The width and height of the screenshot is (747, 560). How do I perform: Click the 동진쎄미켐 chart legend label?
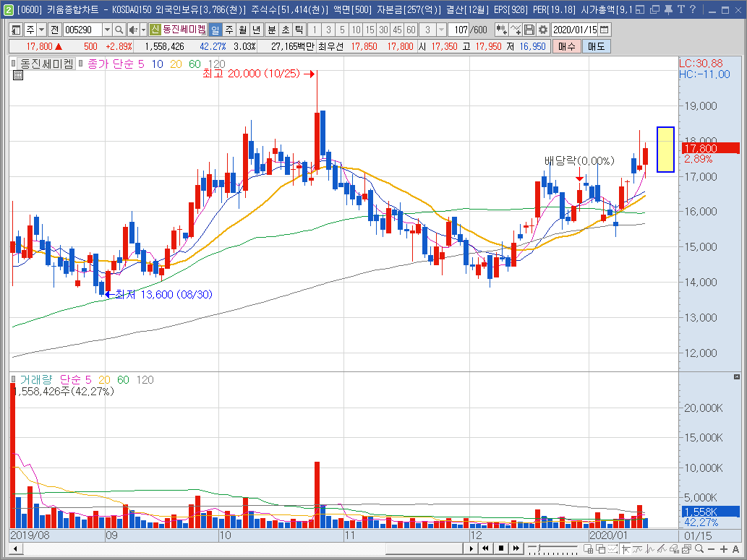[x=46, y=64]
